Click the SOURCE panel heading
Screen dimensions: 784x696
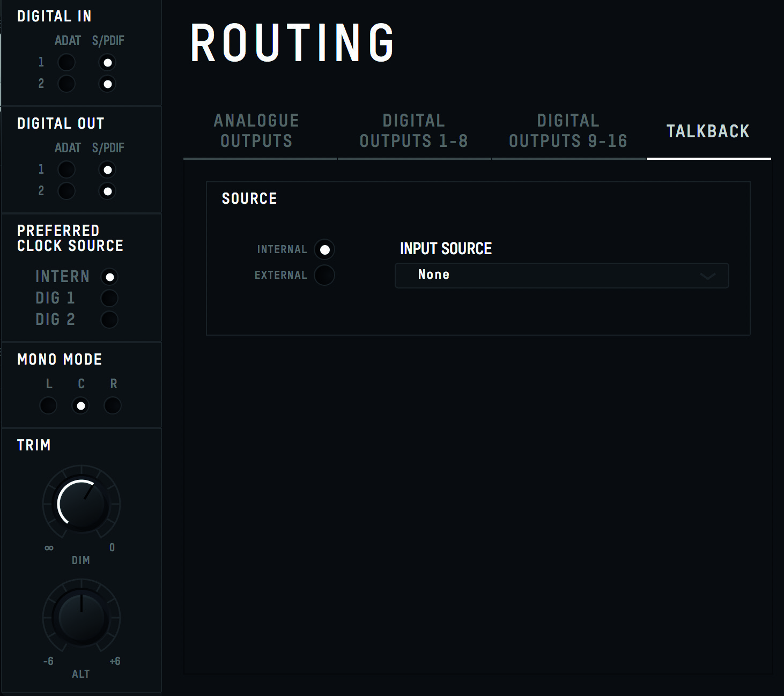(x=249, y=198)
